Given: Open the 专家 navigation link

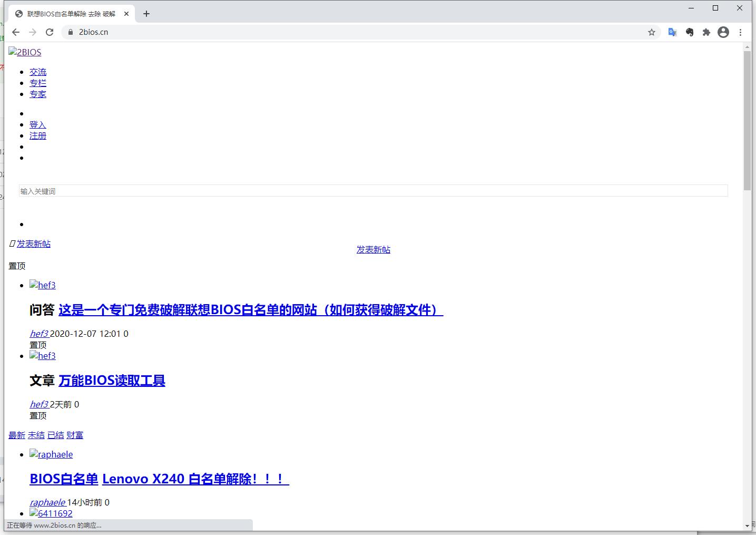Looking at the screenshot, I should tap(38, 94).
